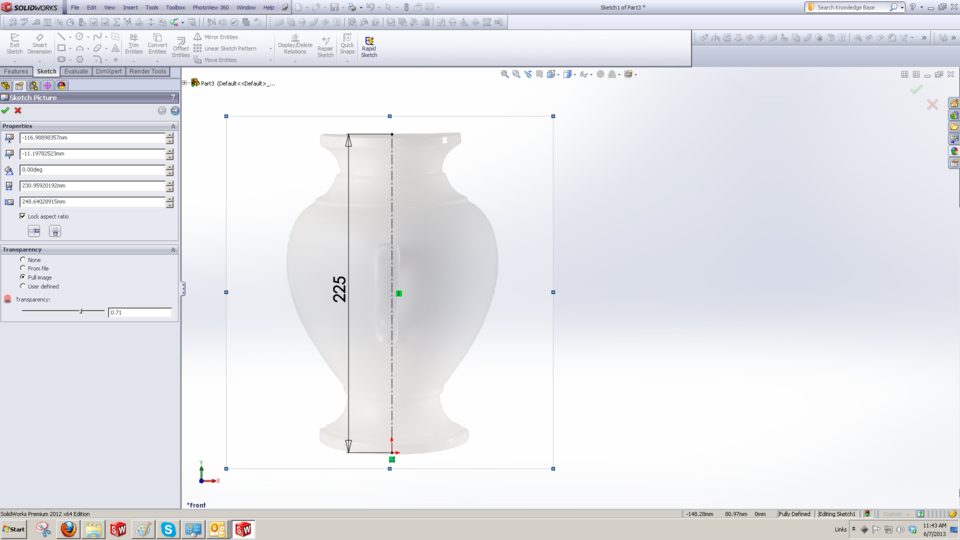Cancel Sketch Picture with red X
The image size is (960, 540).
(18, 110)
